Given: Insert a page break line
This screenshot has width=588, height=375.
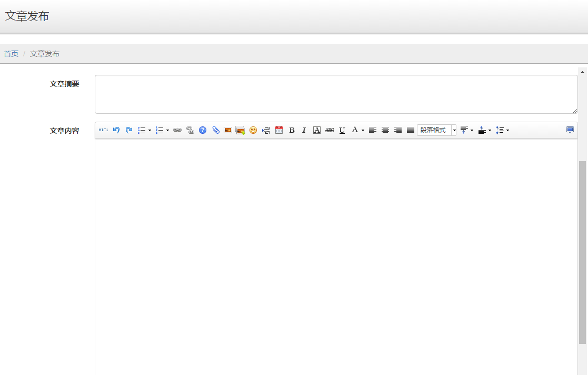Looking at the screenshot, I should click(x=266, y=130).
